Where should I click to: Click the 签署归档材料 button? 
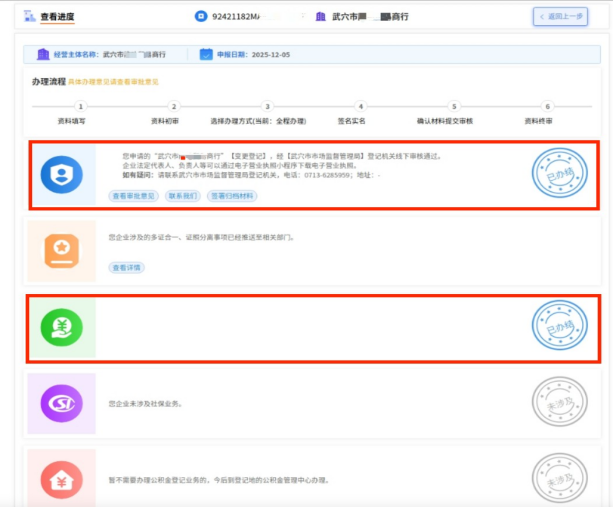coord(232,196)
